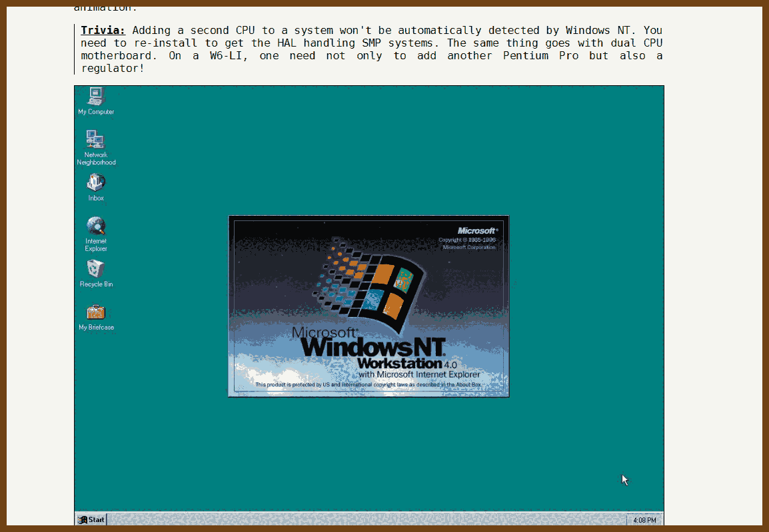The width and height of the screenshot is (769, 532).
Task: Click 'with Microsoft Internet Explorer' splash text
Action: (x=419, y=374)
